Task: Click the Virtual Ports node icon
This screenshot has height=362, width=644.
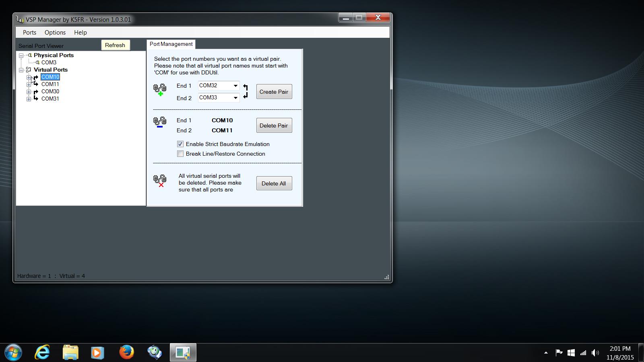Action: point(29,70)
